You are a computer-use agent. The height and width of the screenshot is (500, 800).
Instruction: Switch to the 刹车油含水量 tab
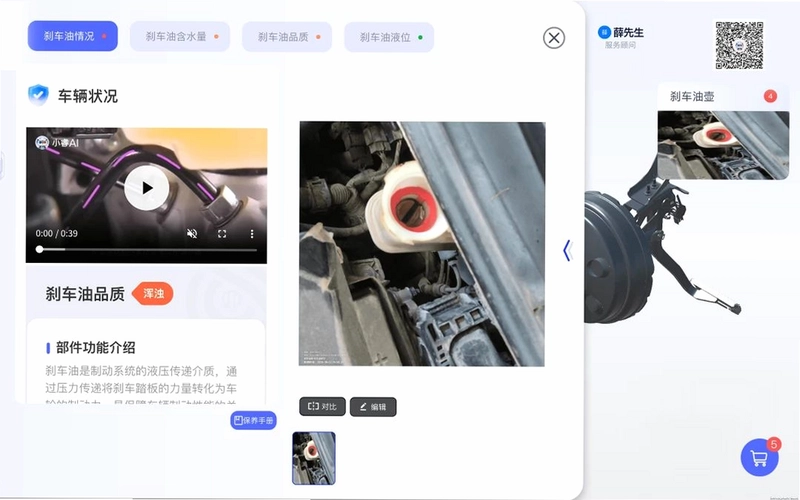[180, 36]
